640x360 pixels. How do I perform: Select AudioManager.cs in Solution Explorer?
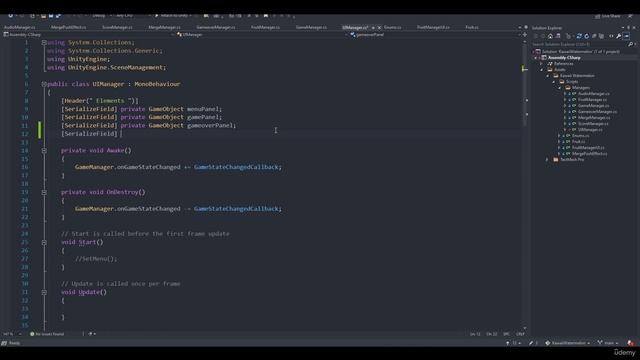593,94
